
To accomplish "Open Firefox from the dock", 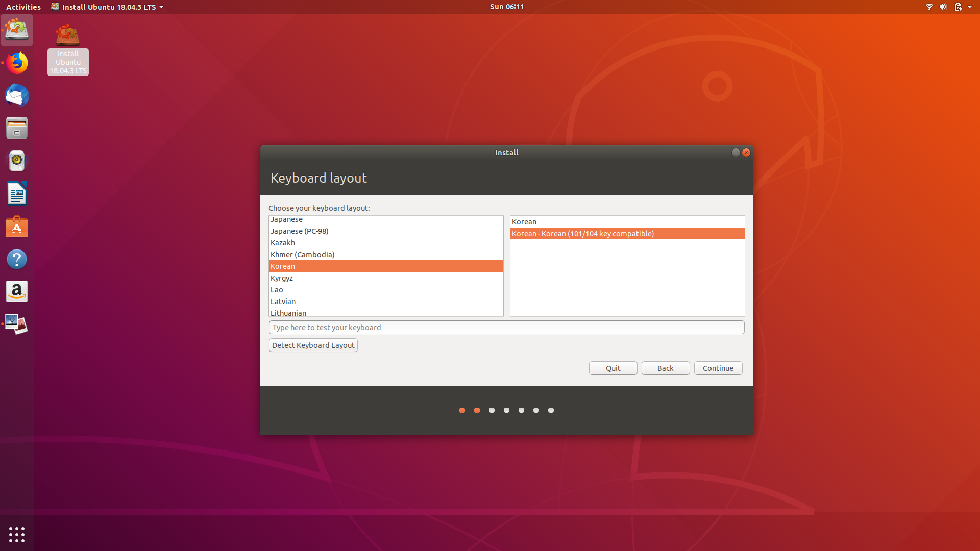I will (17, 63).
